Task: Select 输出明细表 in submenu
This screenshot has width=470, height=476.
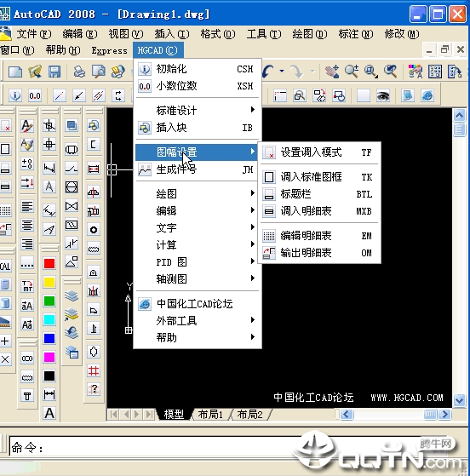Action: [x=319, y=253]
